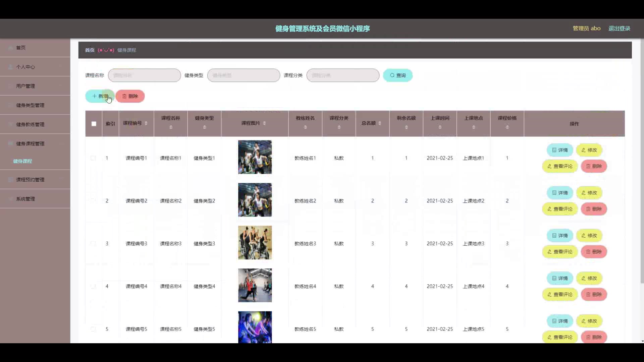Focus the 课程名称 search input field
The width and height of the screenshot is (644, 362).
coord(144,75)
